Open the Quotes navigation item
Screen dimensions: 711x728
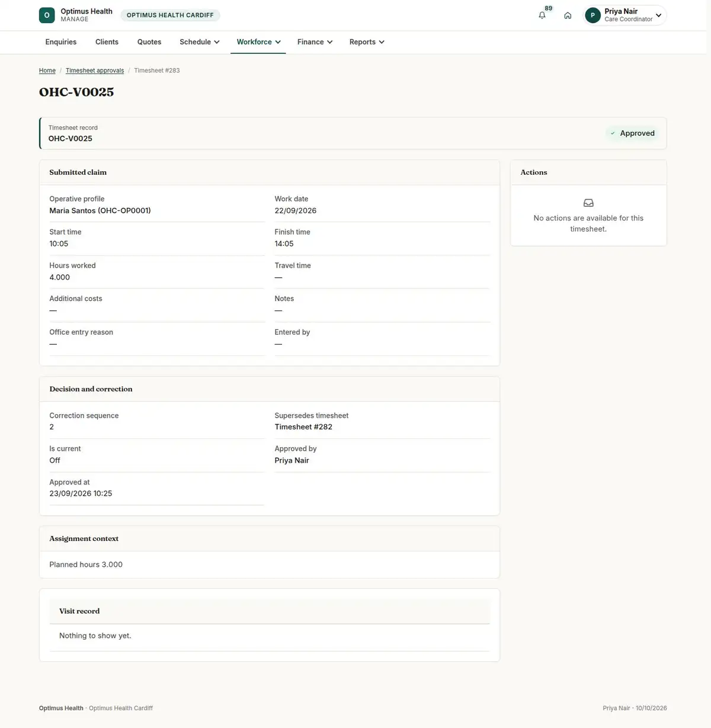click(149, 42)
